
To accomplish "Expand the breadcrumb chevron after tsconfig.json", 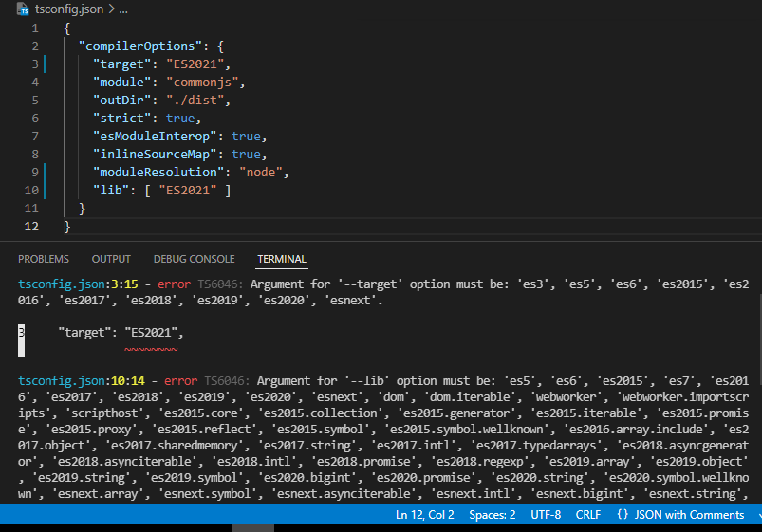I will click(111, 9).
